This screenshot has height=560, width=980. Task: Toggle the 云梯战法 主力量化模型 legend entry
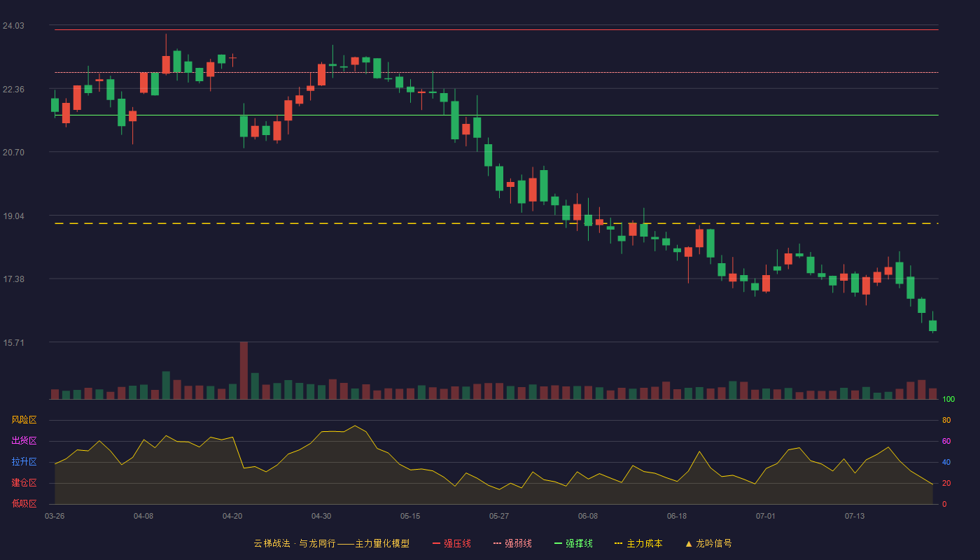click(331, 543)
